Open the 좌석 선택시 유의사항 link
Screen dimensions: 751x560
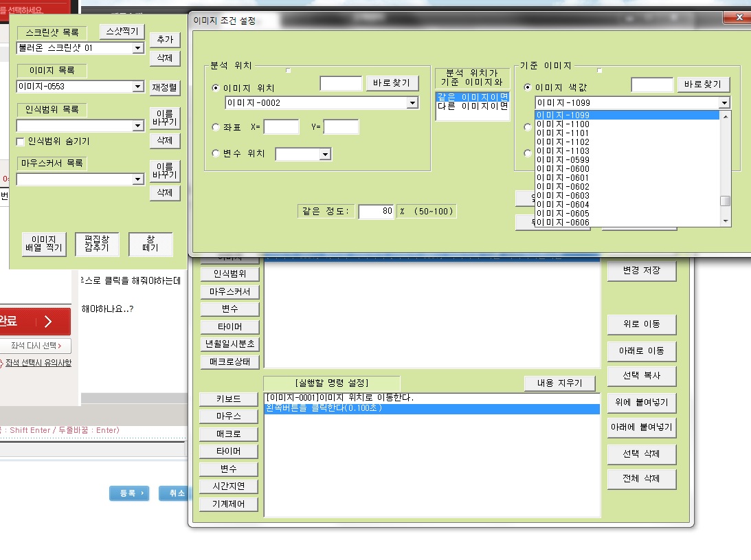(x=38, y=363)
